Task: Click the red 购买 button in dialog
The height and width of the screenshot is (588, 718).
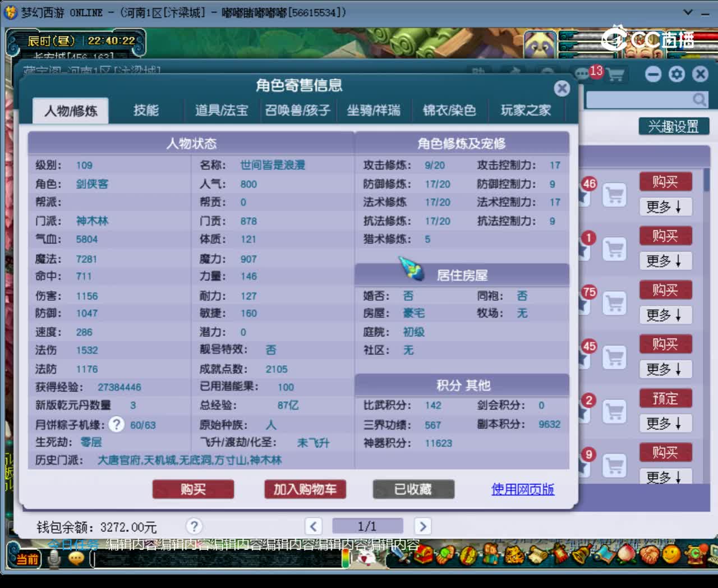Action: coord(193,489)
